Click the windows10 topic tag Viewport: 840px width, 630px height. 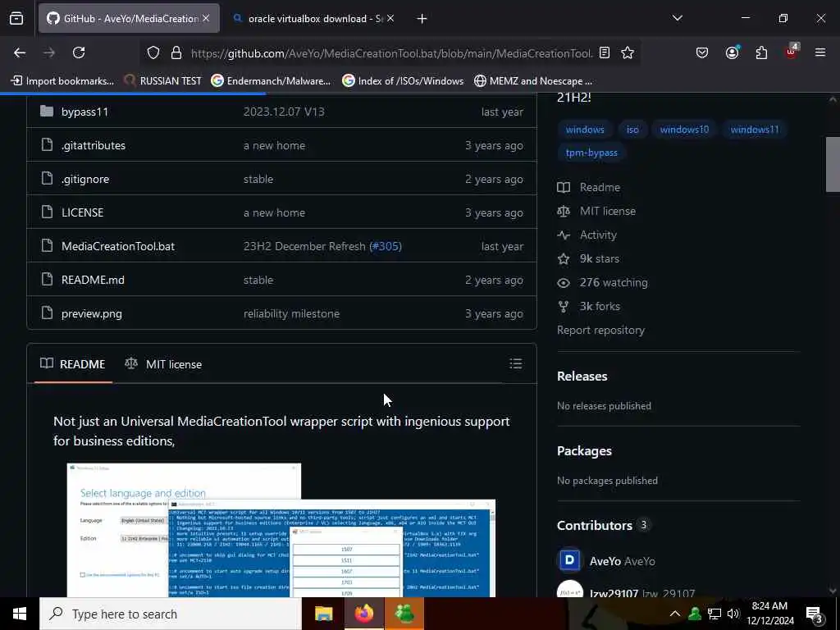[684, 130]
